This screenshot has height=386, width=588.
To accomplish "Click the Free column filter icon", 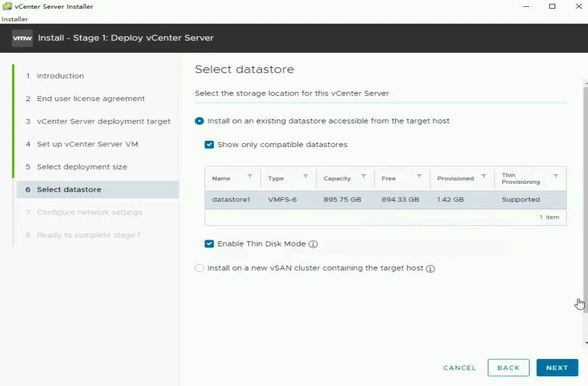I will 419,176.
